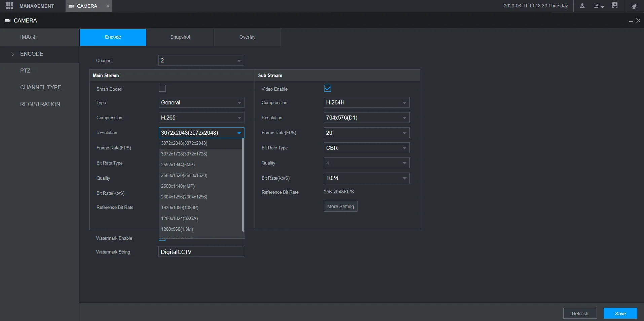Screen dimensions: 644x321
Task: Uncheck Sub Stream Video Enable
Action: click(x=328, y=89)
